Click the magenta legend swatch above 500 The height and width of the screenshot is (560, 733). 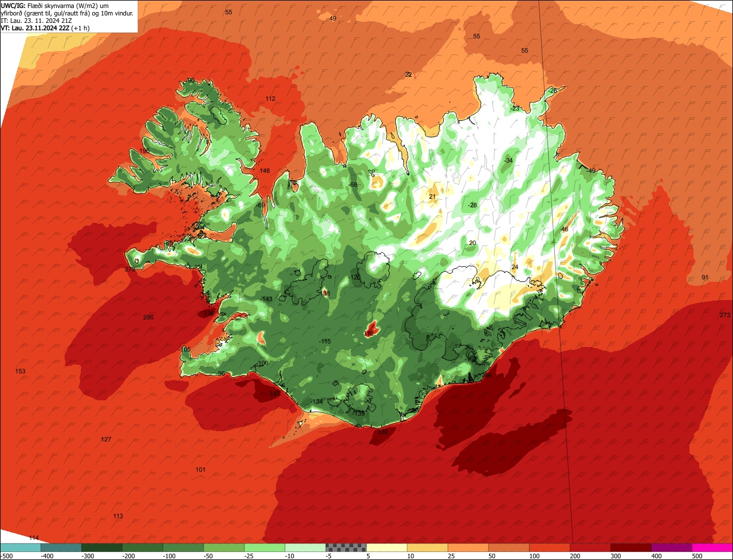coord(712,547)
